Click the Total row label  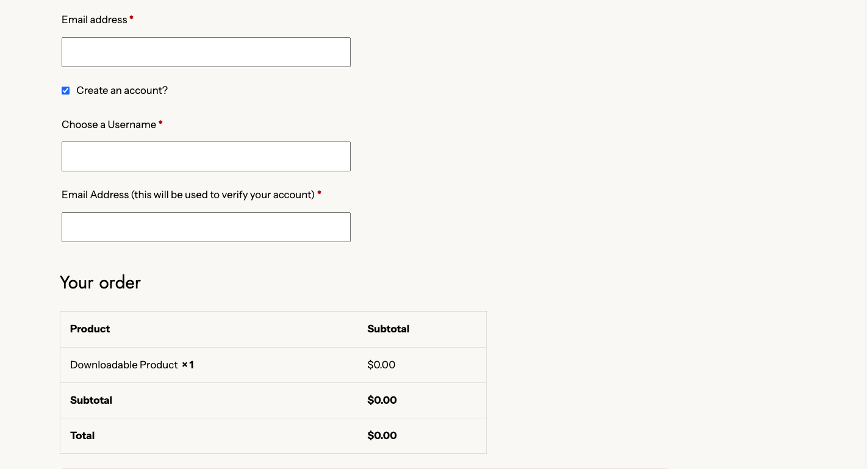click(x=82, y=436)
